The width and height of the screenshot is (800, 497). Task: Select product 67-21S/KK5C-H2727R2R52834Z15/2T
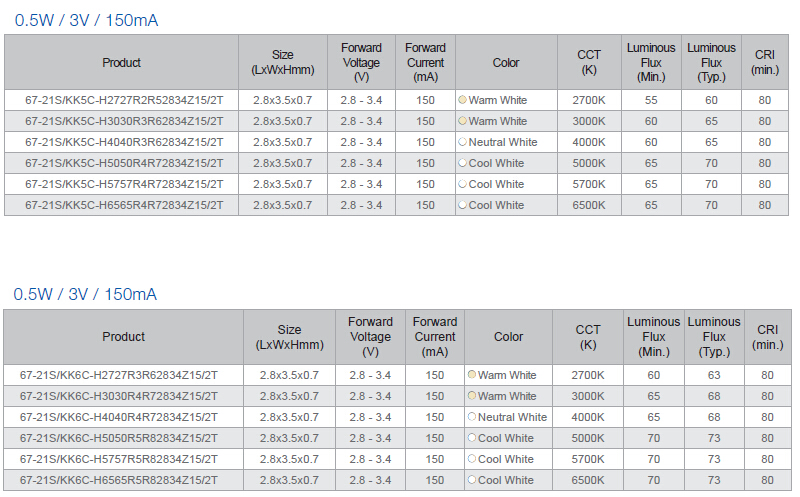(x=124, y=100)
